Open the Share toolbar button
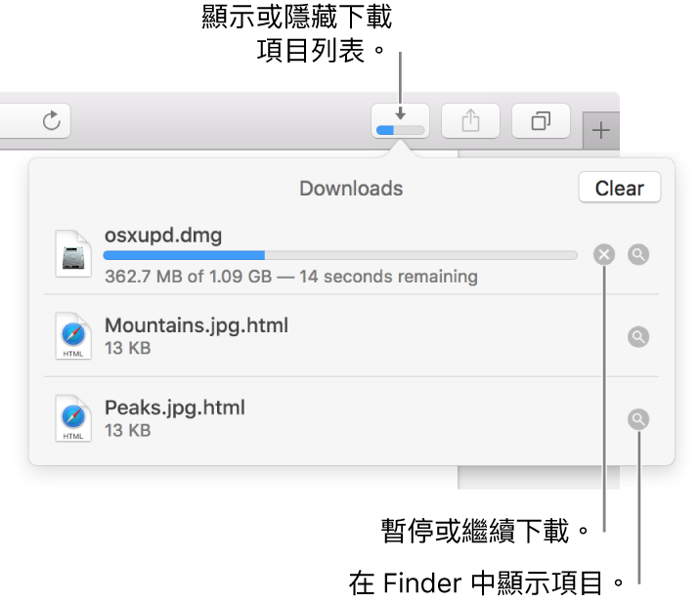This screenshot has height=603, width=700. 470,120
